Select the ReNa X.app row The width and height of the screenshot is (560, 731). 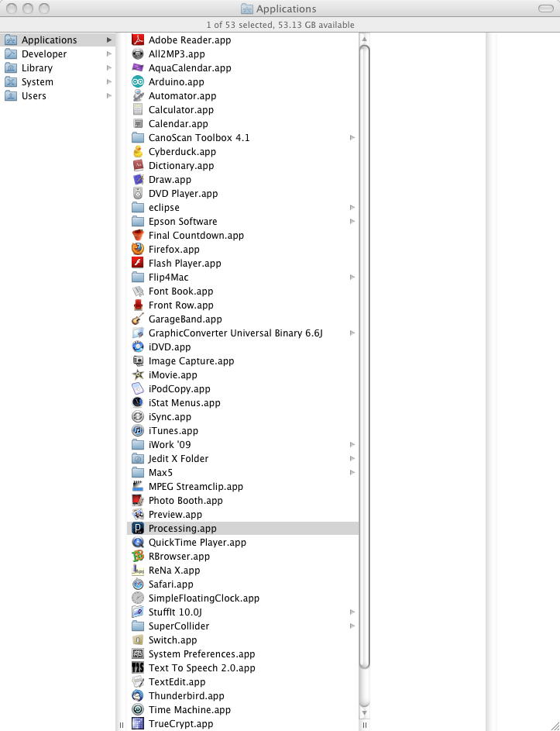pyautogui.click(x=242, y=571)
